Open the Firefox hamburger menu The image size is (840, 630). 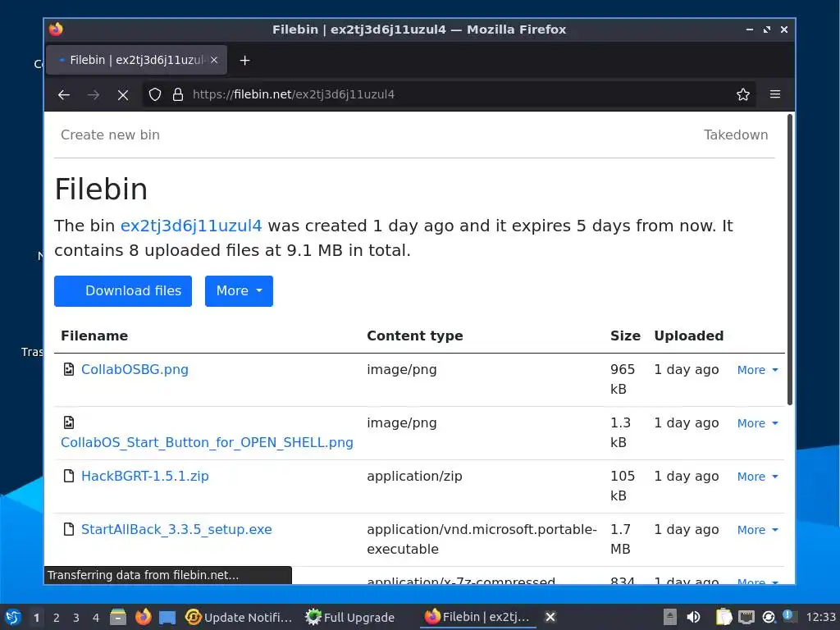774,94
